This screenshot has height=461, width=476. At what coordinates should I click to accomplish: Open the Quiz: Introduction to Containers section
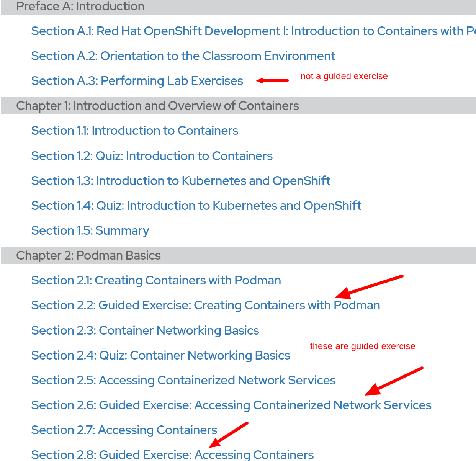coord(152,156)
